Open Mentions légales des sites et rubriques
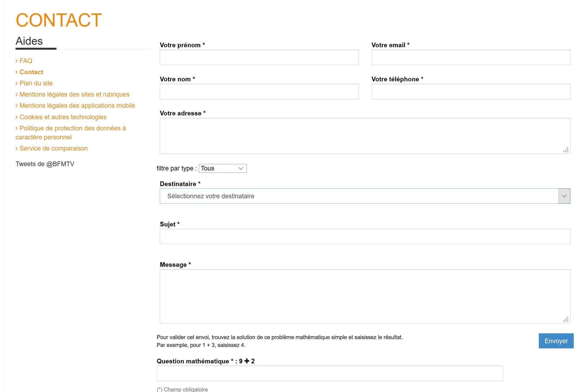Viewport: 583px width, 392px height. pyautogui.click(x=74, y=94)
